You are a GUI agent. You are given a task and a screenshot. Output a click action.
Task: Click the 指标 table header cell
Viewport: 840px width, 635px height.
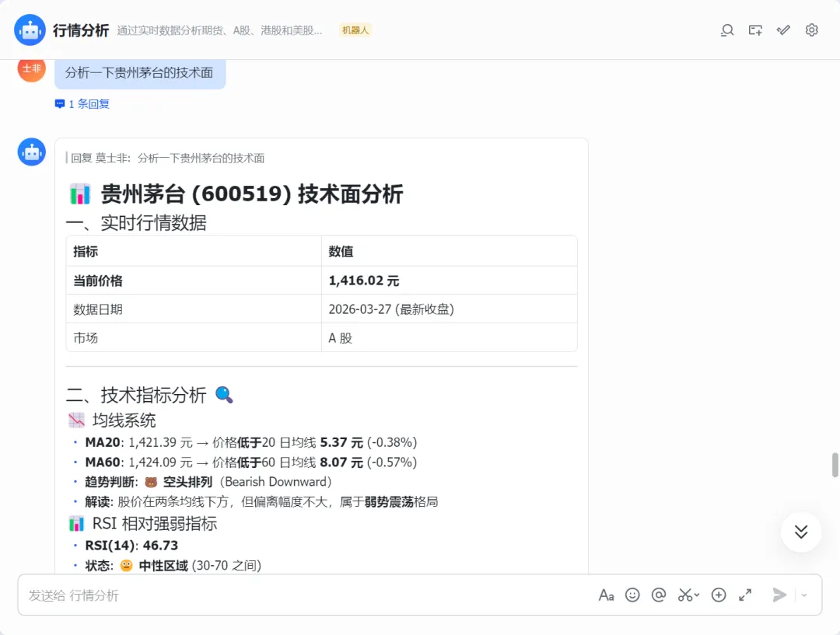pos(194,251)
